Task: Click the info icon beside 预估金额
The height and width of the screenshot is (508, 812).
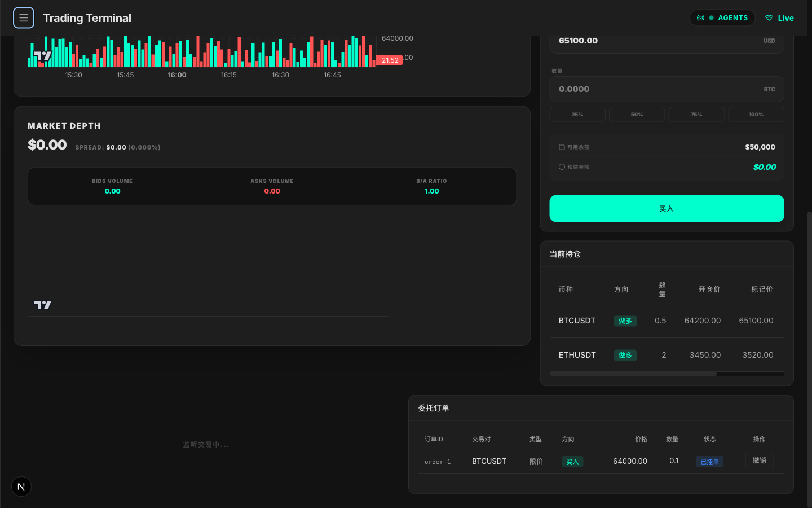Action: pos(562,167)
